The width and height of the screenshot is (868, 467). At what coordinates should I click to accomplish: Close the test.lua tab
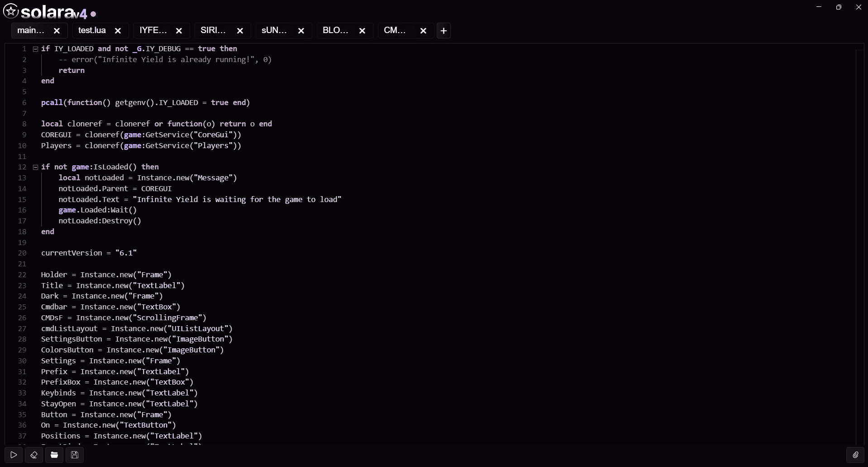pyautogui.click(x=118, y=31)
